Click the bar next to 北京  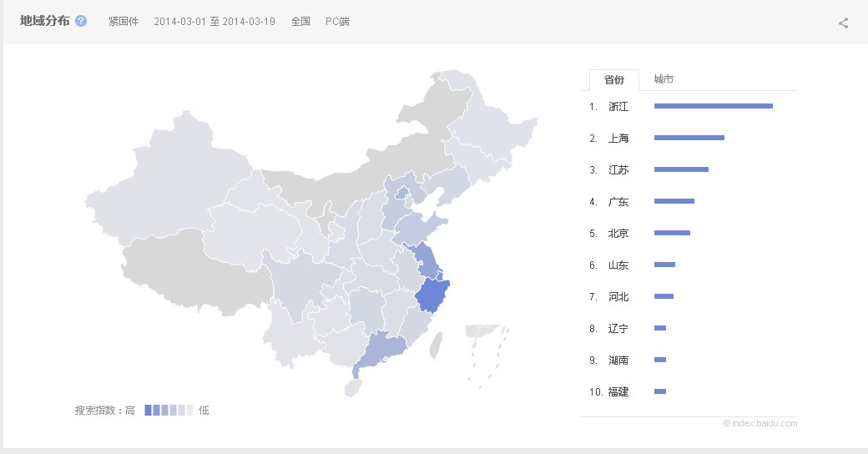(x=672, y=233)
